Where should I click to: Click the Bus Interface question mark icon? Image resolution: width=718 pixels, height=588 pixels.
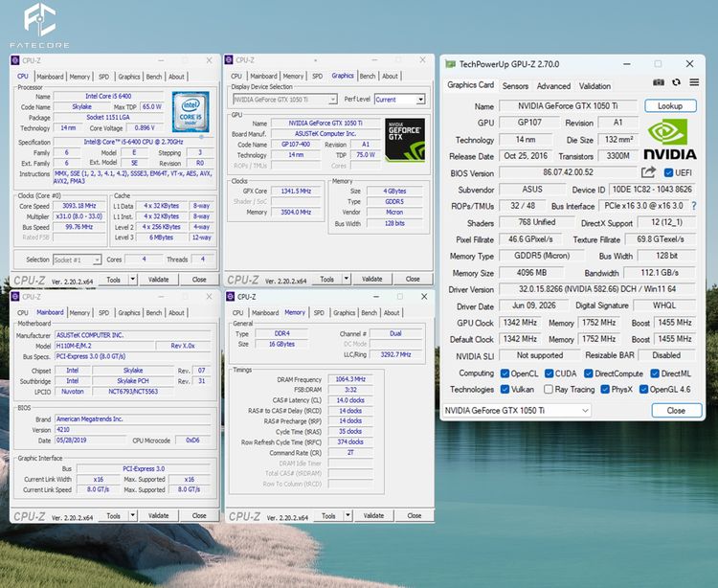click(694, 206)
